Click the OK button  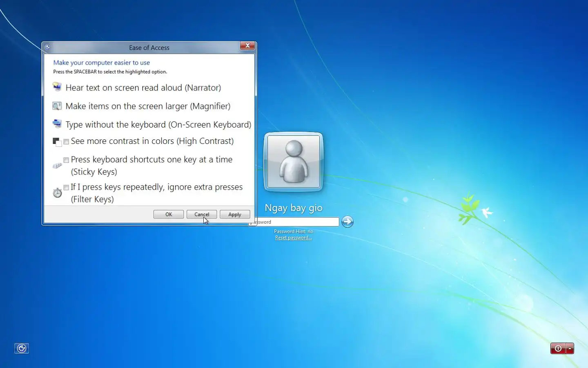coord(169,214)
